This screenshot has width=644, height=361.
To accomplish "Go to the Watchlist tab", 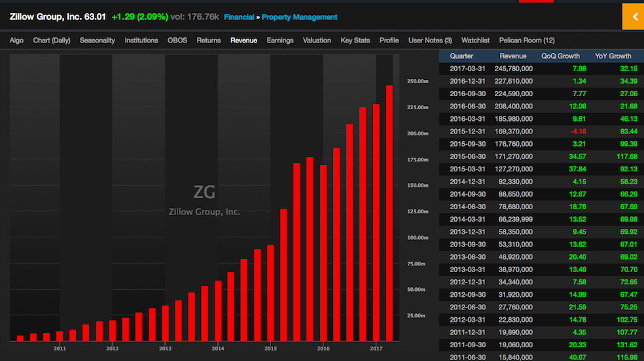I will tap(475, 40).
